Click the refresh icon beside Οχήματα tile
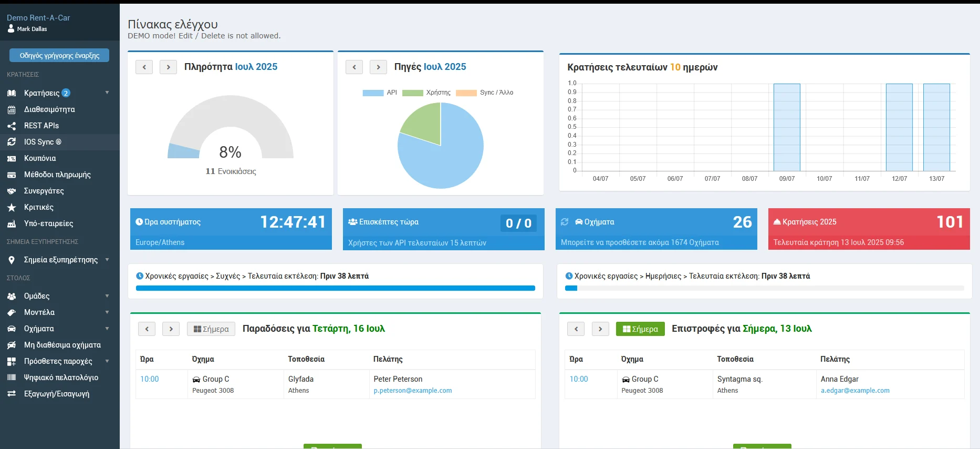 [x=565, y=222]
